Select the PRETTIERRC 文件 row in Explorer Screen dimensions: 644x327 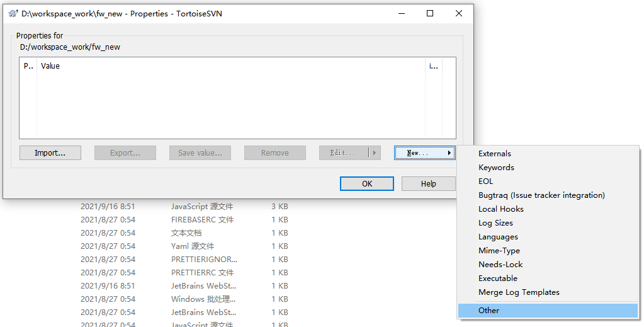pyautogui.click(x=184, y=272)
